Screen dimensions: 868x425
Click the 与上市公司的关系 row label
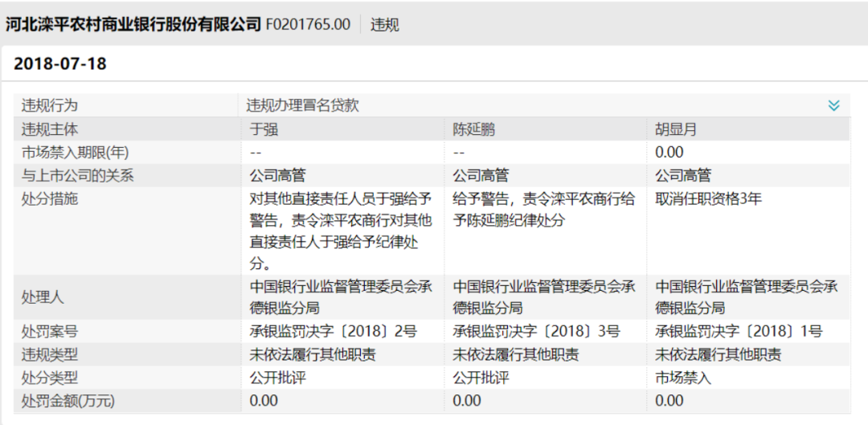click(77, 175)
